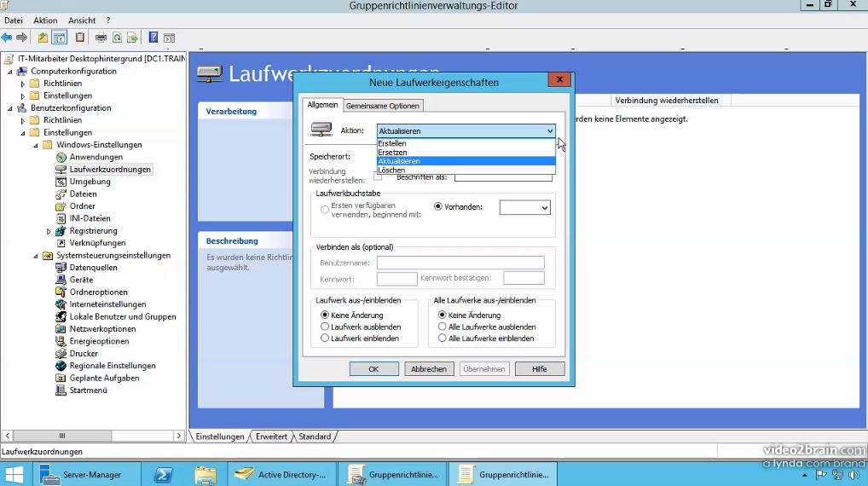Collapse the Systemsteuerungseinstellungen node
This screenshot has height=486, width=868.
(x=36, y=256)
